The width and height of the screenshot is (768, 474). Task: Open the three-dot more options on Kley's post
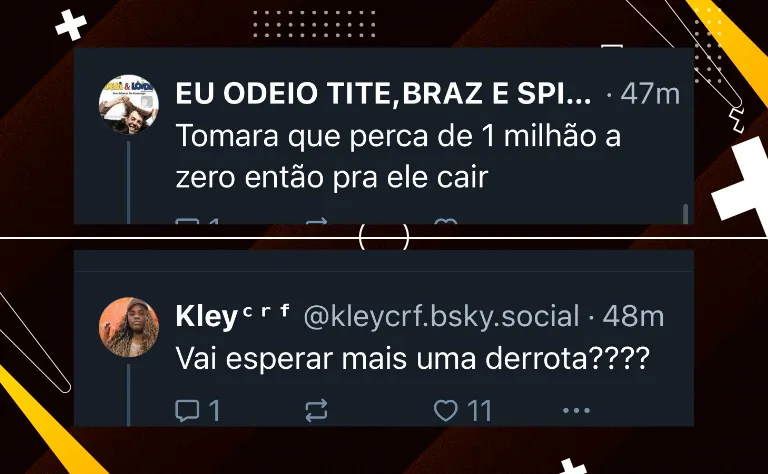click(576, 410)
